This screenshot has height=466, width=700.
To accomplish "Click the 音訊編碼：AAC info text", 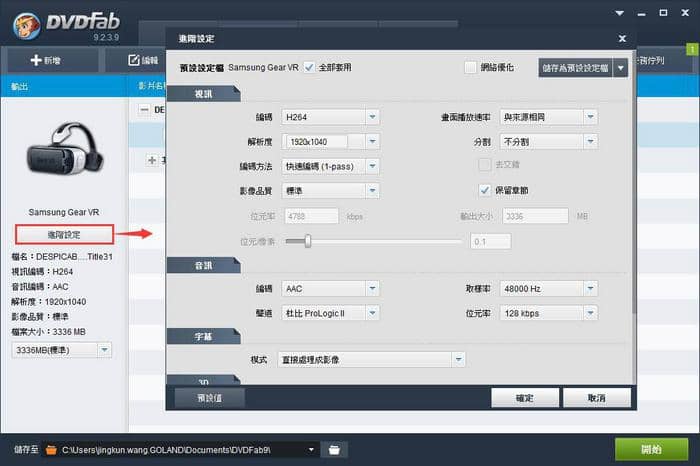I will [x=40, y=287].
